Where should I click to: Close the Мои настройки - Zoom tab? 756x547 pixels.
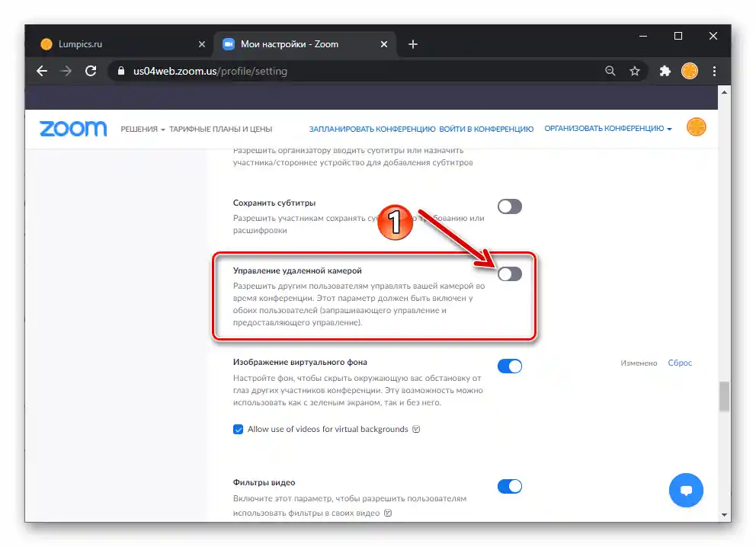[384, 44]
